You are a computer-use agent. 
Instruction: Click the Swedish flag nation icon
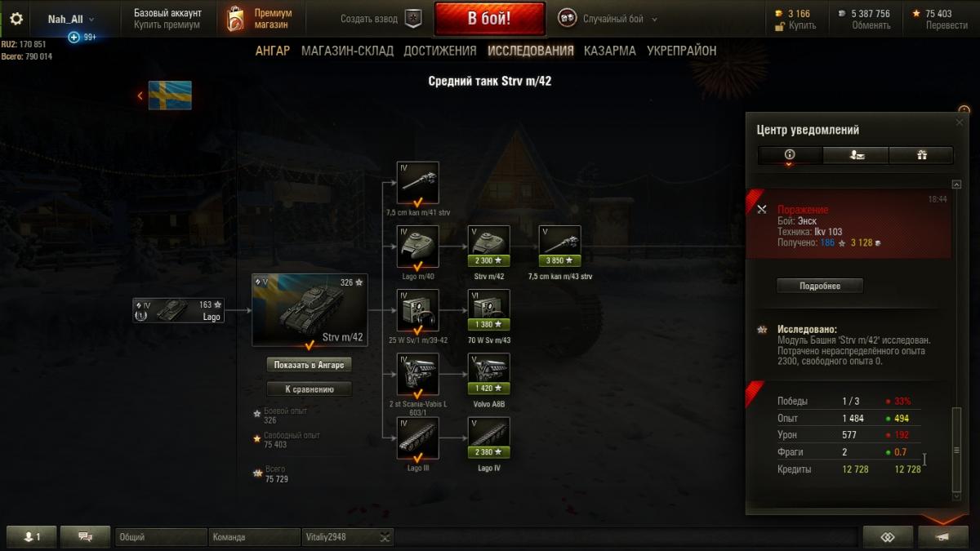click(x=170, y=96)
